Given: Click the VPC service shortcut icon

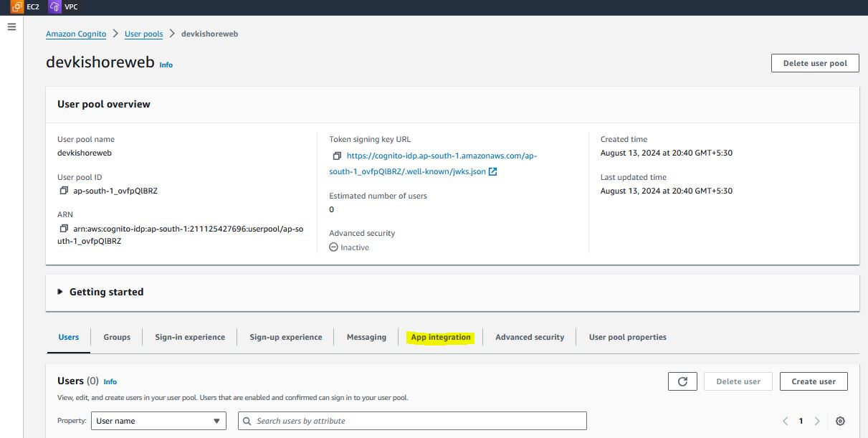Looking at the screenshot, I should pos(55,7).
